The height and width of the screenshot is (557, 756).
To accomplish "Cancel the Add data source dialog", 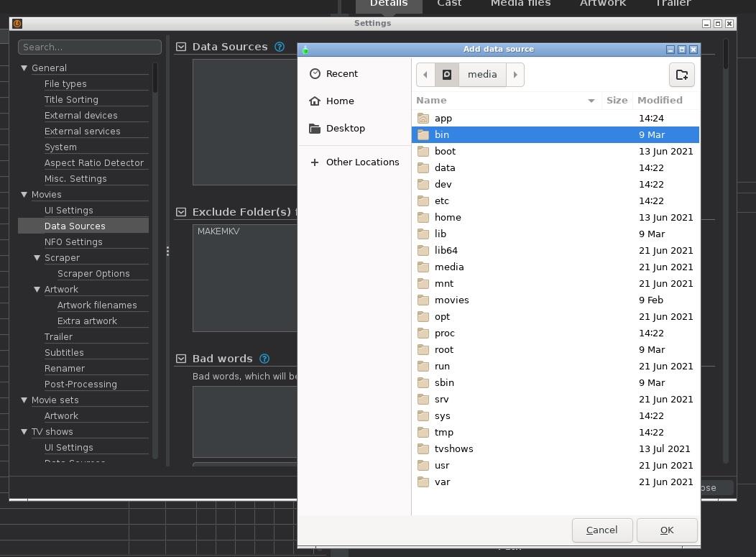I will coord(601,530).
